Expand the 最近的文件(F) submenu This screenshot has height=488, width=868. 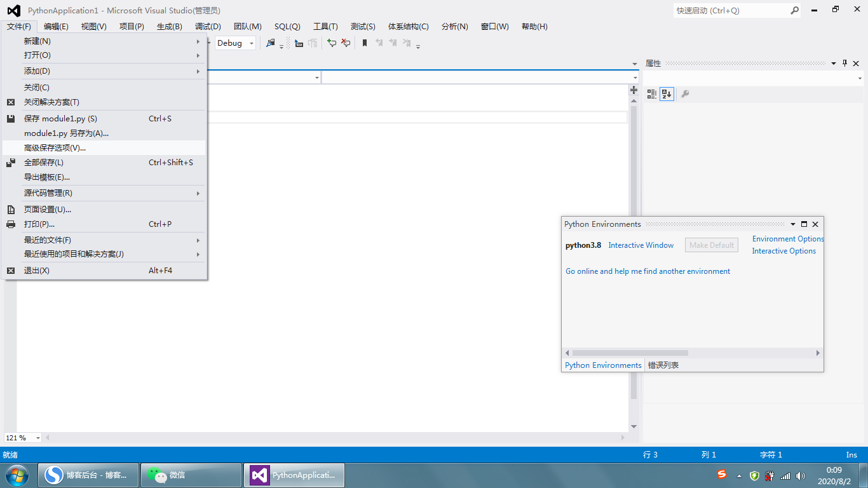coord(104,240)
